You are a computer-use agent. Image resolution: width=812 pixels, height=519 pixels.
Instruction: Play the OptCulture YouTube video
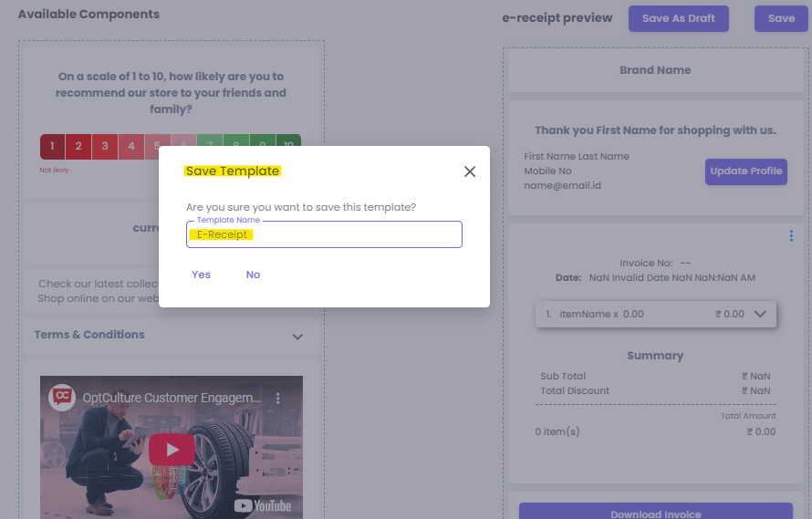click(172, 449)
